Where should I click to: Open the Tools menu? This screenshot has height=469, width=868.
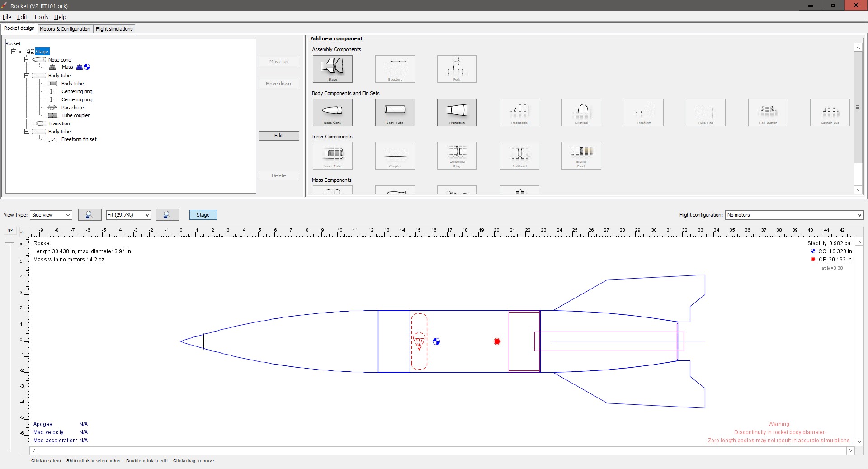41,17
